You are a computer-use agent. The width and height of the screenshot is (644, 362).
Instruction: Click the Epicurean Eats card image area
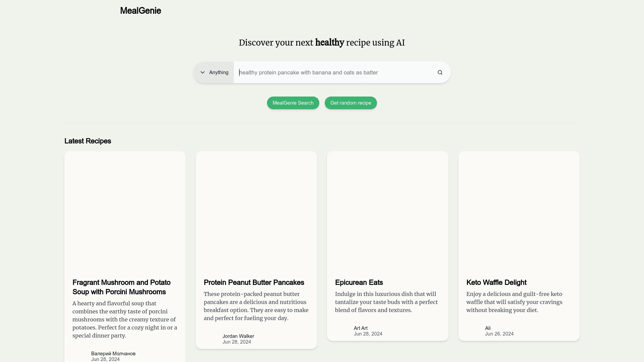[x=387, y=211]
